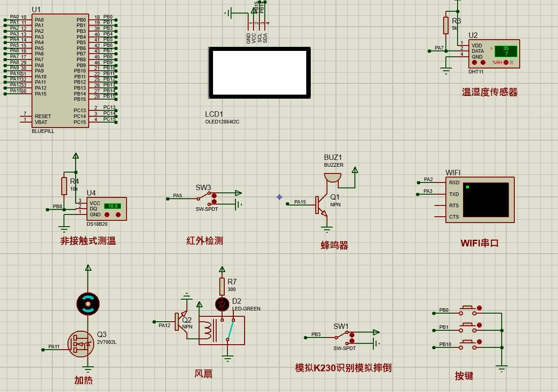Click the WIFI串口 label

pos(480,243)
